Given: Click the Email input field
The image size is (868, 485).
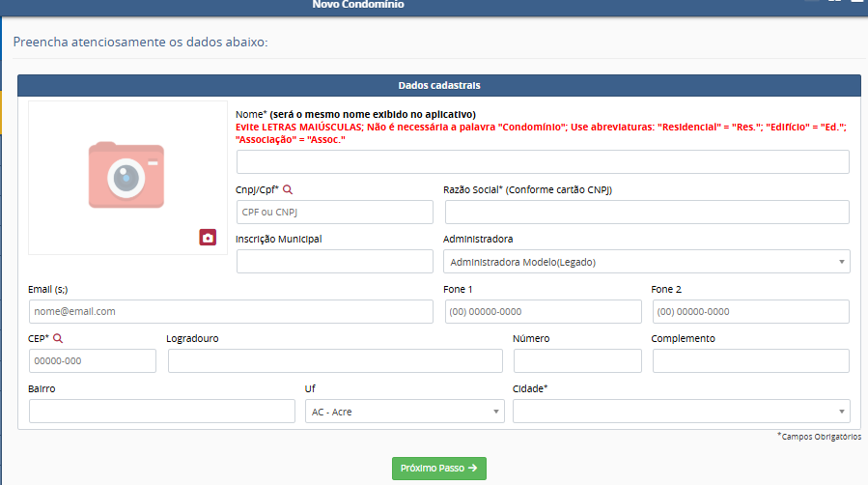Looking at the screenshot, I should [x=231, y=311].
